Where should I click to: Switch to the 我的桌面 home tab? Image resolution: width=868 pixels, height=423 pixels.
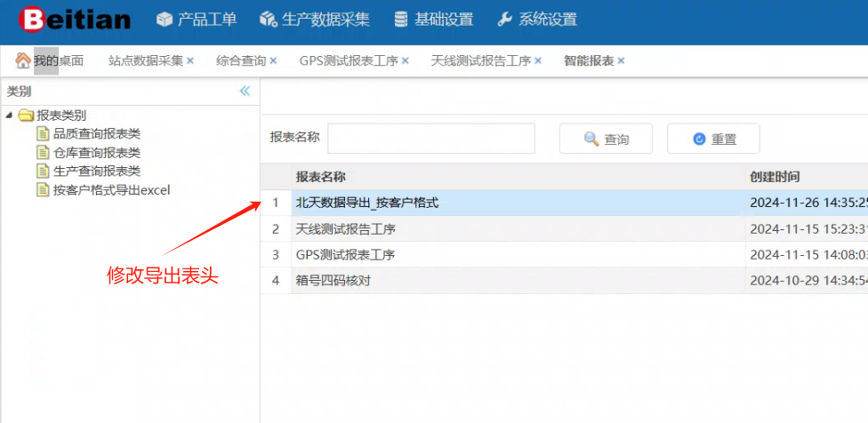click(50, 60)
